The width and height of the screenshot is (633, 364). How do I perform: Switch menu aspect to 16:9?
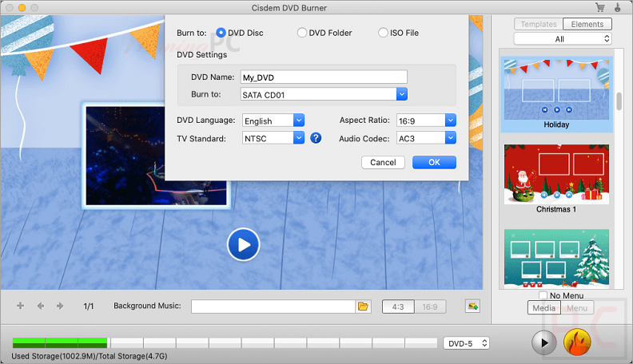coord(430,307)
